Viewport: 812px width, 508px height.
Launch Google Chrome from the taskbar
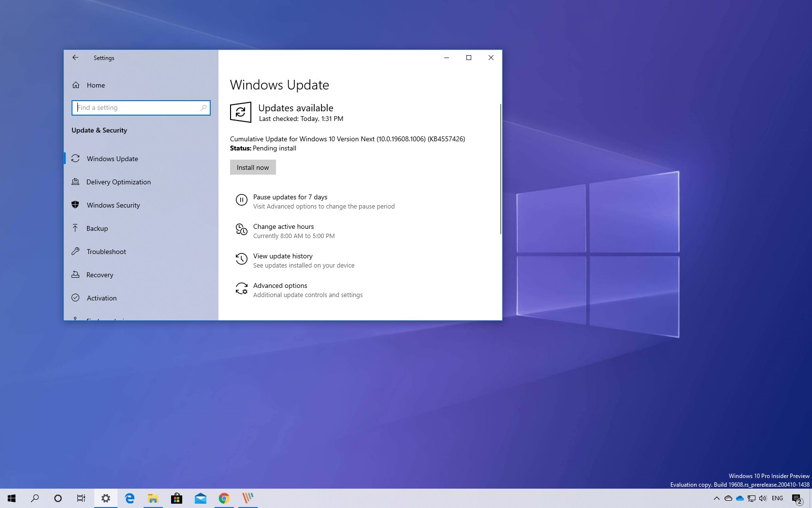click(x=224, y=498)
